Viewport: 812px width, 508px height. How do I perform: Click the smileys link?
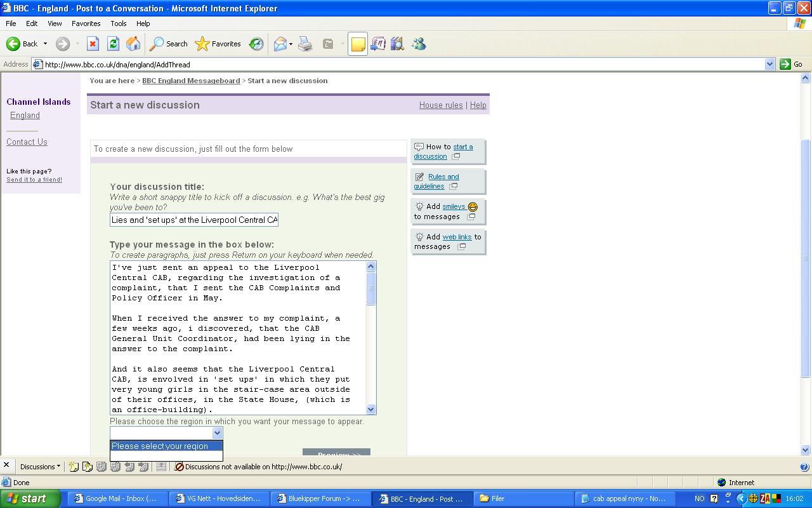coord(454,206)
